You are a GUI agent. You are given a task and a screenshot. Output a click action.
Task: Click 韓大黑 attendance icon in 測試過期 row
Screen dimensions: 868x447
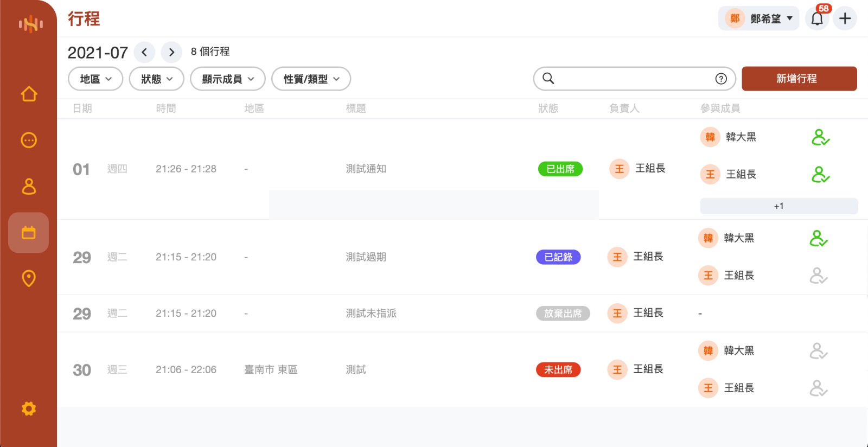click(x=819, y=238)
